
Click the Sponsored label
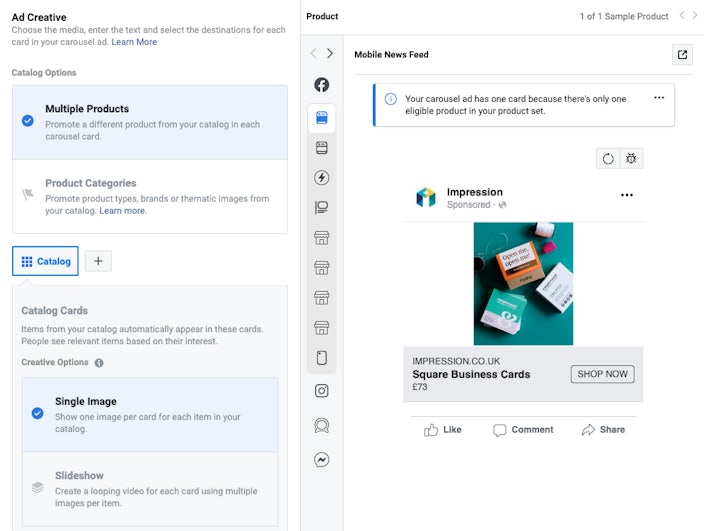pyautogui.click(x=468, y=205)
